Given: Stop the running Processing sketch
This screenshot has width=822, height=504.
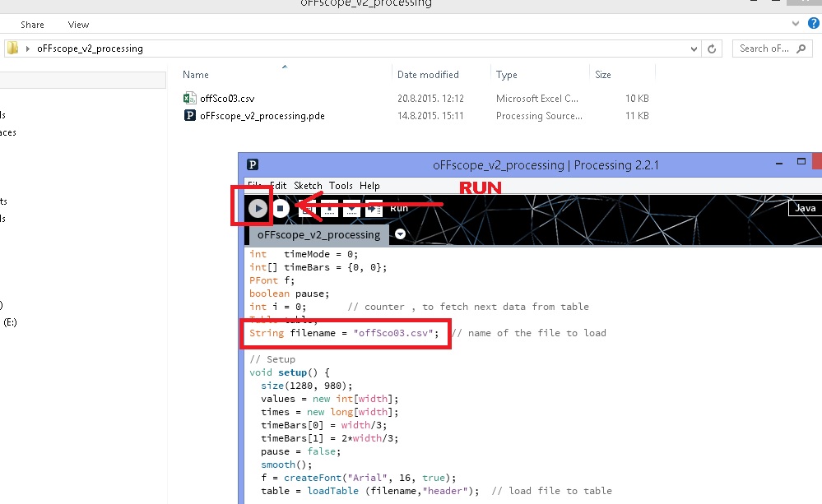Looking at the screenshot, I should (x=280, y=209).
